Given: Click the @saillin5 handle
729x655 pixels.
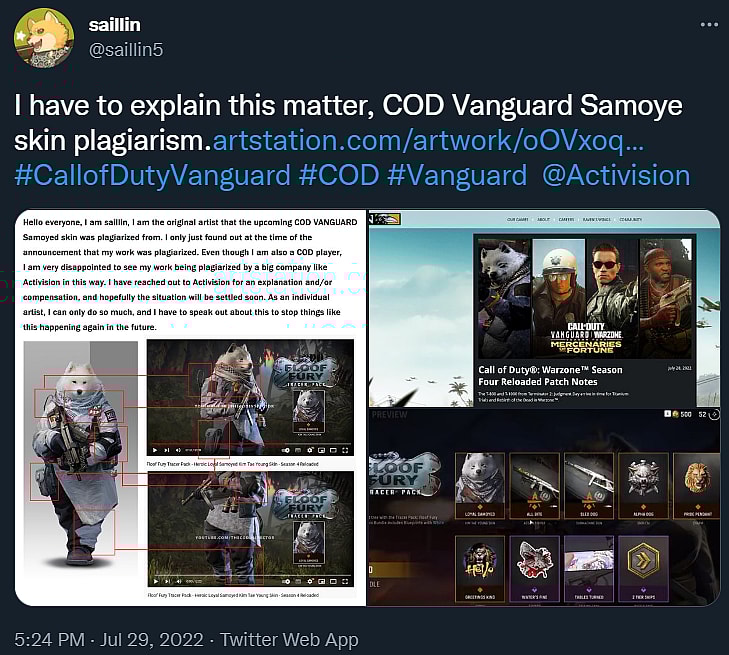Looking at the screenshot, I should click(x=126, y=50).
